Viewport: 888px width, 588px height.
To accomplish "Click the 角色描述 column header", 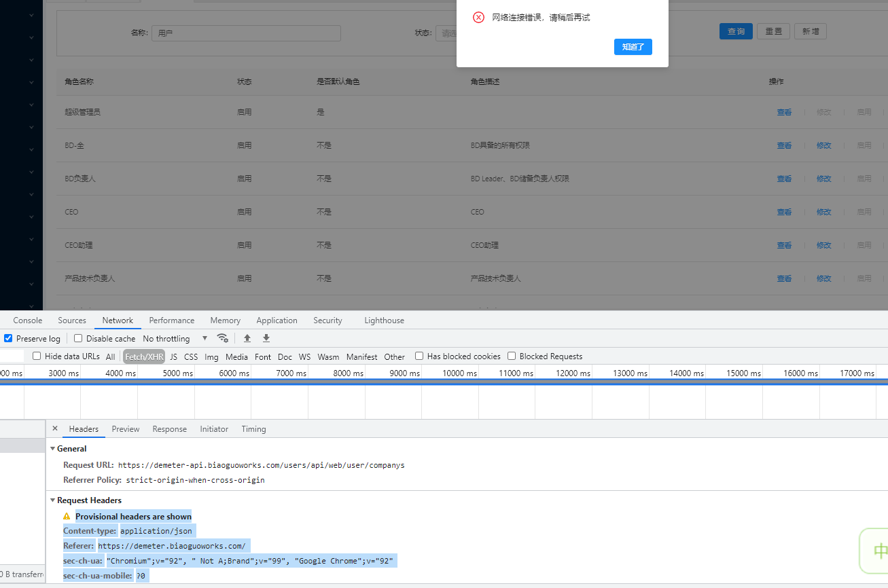I will tap(485, 81).
